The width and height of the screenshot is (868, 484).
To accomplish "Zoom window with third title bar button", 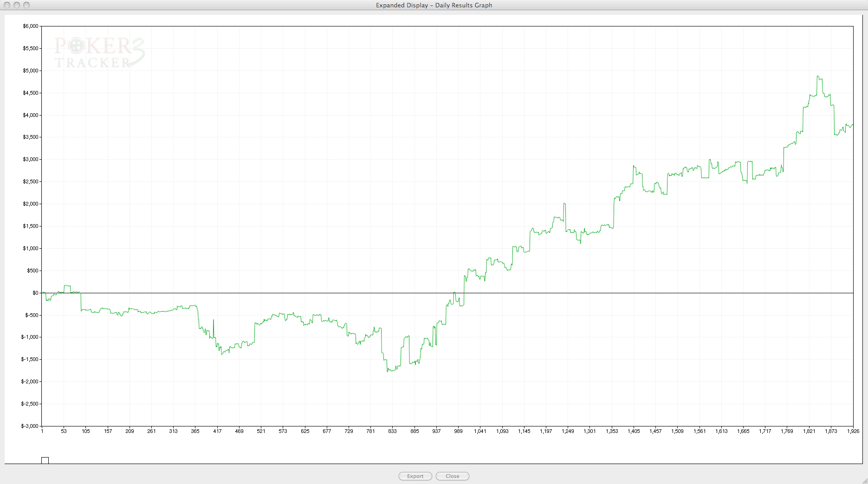I will 26,5.
